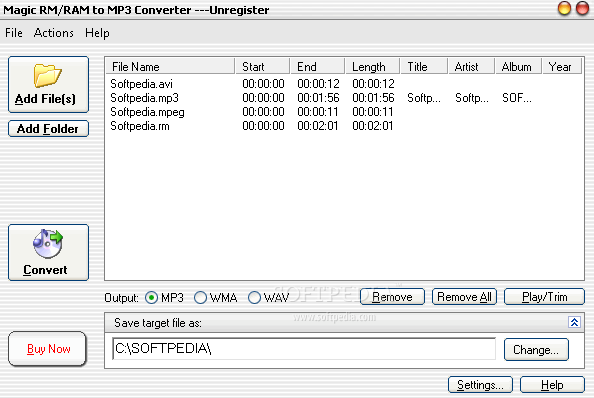Collapse the Save target file panel
The height and width of the screenshot is (398, 594).
574,322
